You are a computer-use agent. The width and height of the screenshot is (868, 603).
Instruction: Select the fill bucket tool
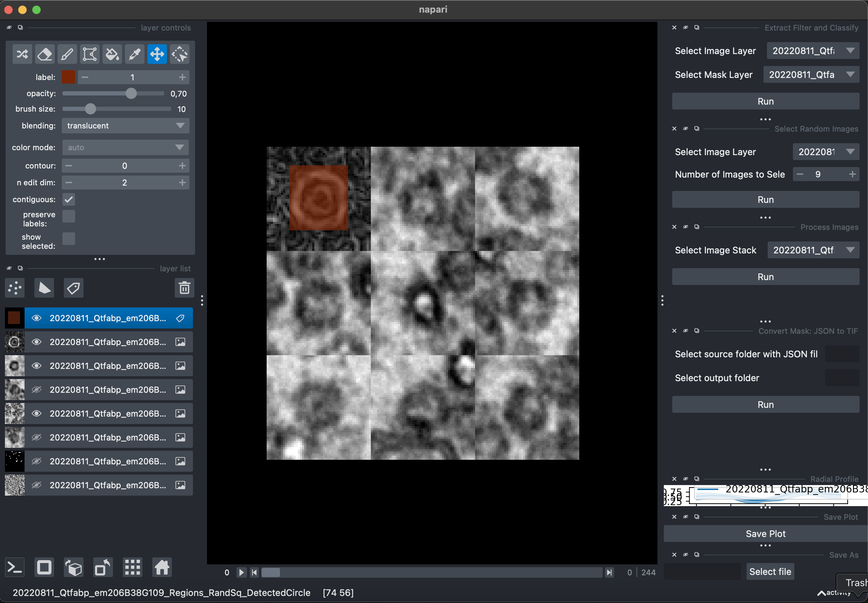[112, 54]
